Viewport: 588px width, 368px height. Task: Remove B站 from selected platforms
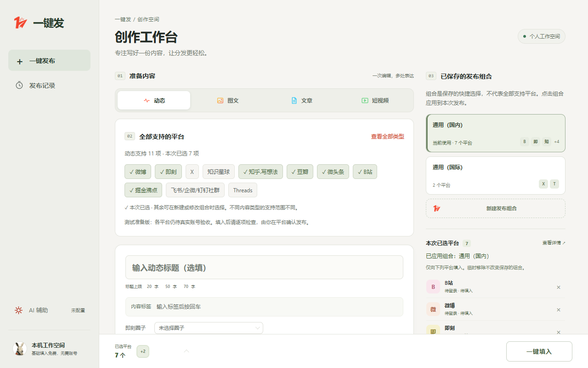(559, 287)
